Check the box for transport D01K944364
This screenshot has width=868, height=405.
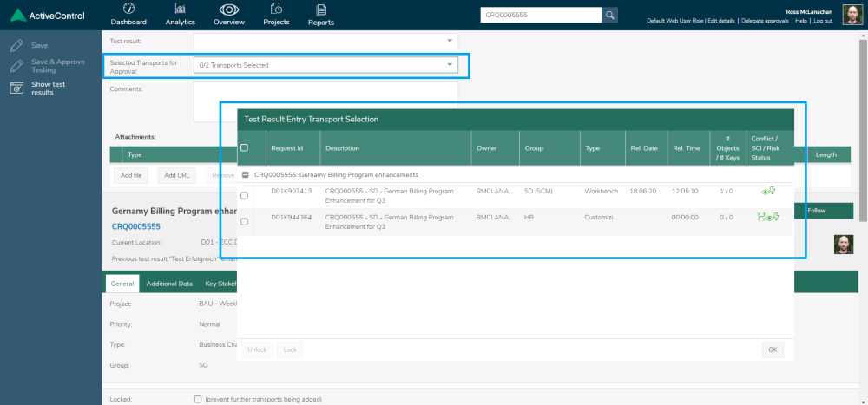point(244,221)
